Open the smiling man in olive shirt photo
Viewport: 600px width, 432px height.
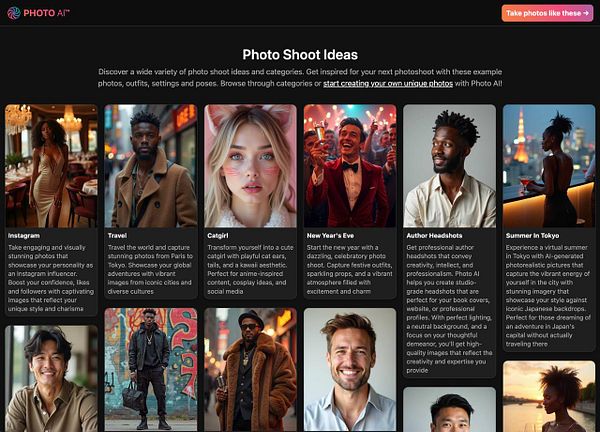coord(51,379)
